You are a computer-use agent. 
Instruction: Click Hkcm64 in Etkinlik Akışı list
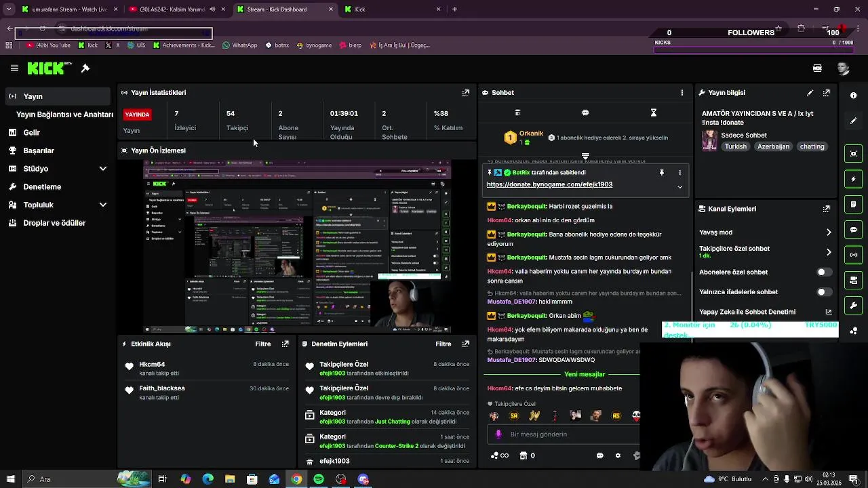point(152,365)
